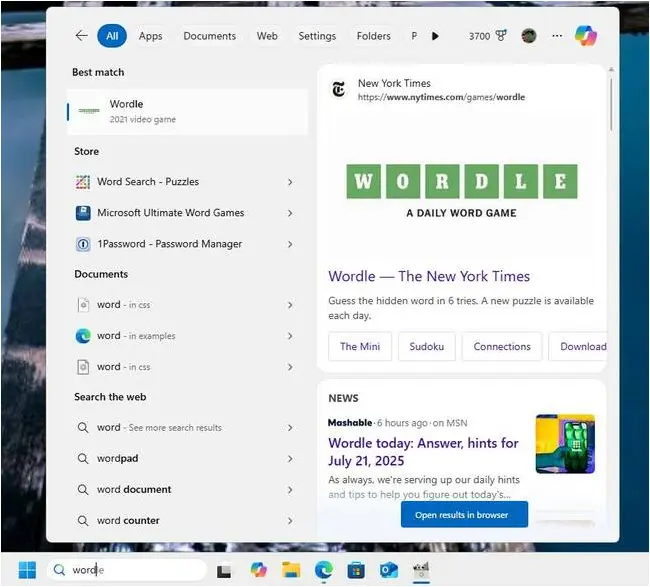Screen dimensions: 650x587
Task: Expand Microsoft Ultimate Word Games chevron
Action: click(290, 213)
